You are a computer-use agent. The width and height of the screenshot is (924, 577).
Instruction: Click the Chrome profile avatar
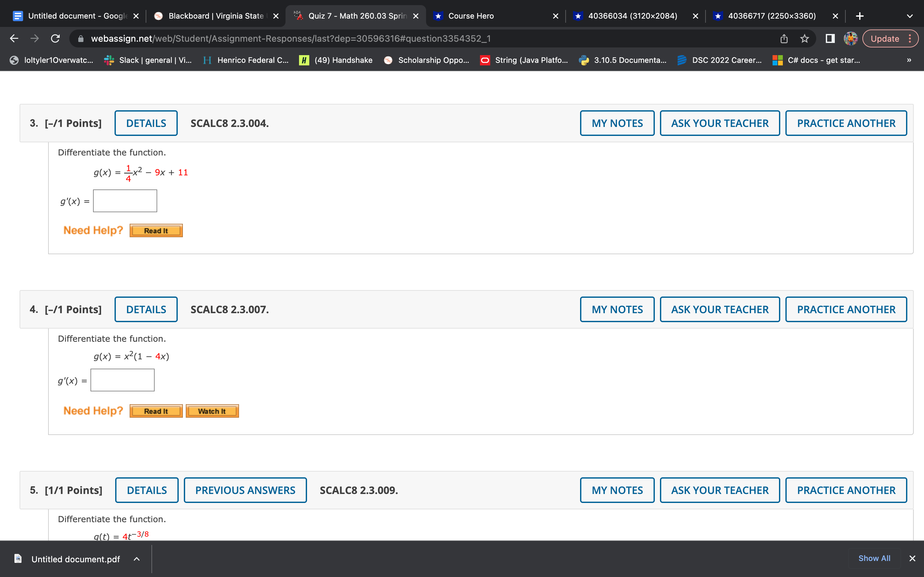850,38
